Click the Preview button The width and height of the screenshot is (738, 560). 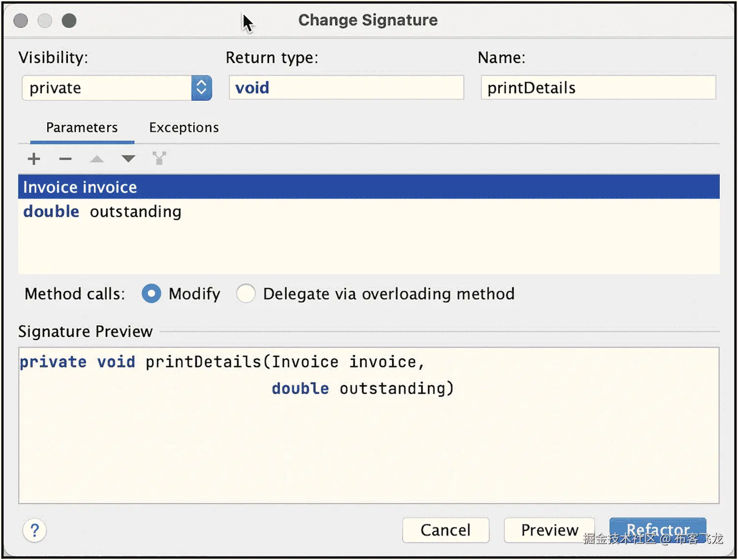click(549, 530)
